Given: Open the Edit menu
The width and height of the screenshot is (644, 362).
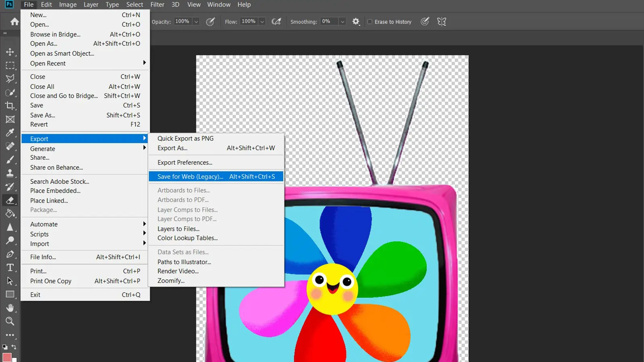Looking at the screenshot, I should (46, 4).
